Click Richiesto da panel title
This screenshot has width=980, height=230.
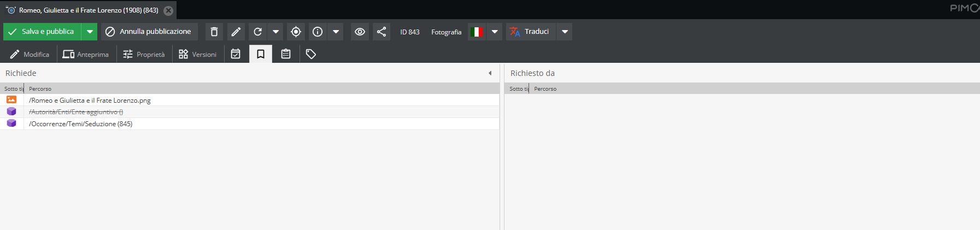pos(532,73)
